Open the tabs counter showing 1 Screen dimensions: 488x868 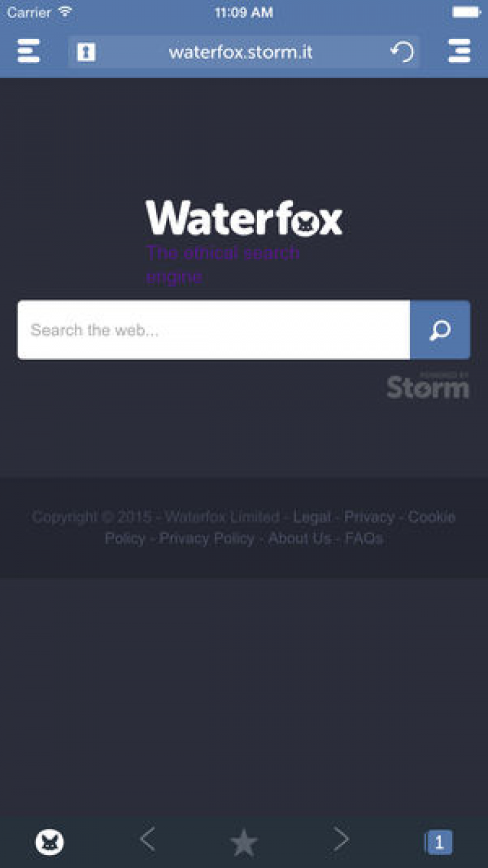click(439, 843)
